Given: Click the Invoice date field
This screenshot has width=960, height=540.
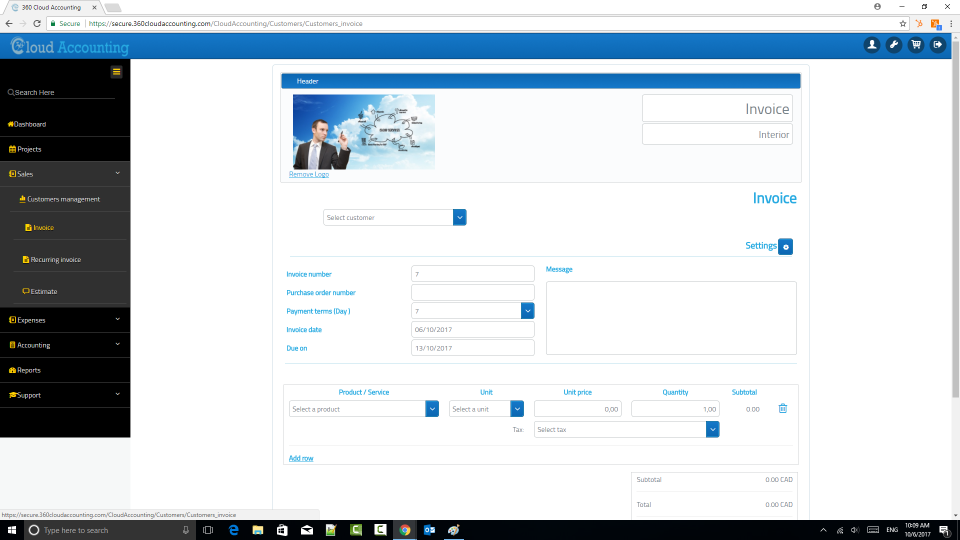Looking at the screenshot, I should (x=473, y=329).
